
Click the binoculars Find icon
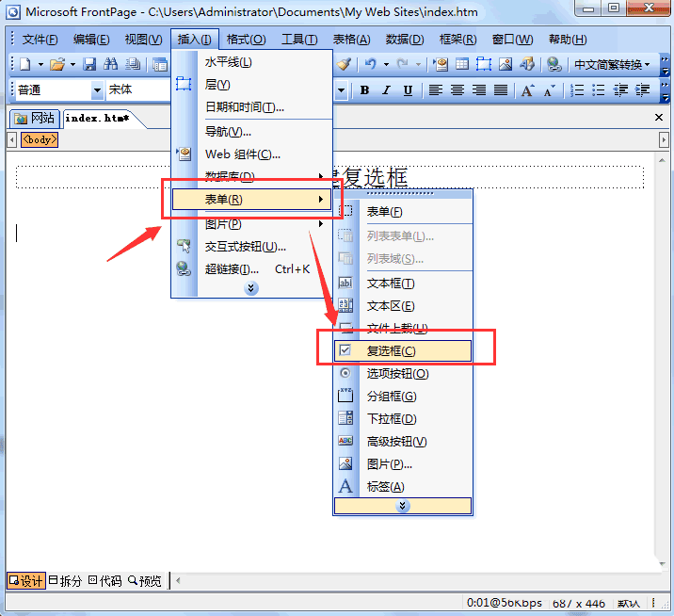110,65
